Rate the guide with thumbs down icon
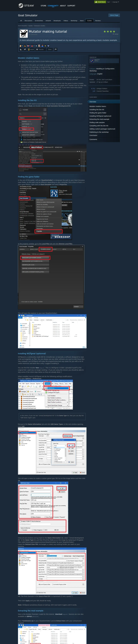 pos(25,49)
